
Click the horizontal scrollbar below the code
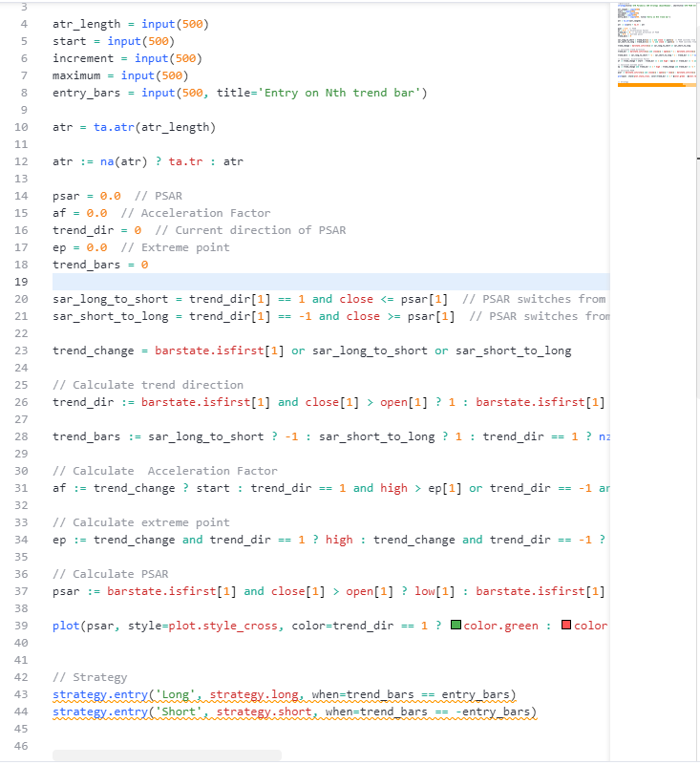[x=167, y=755]
